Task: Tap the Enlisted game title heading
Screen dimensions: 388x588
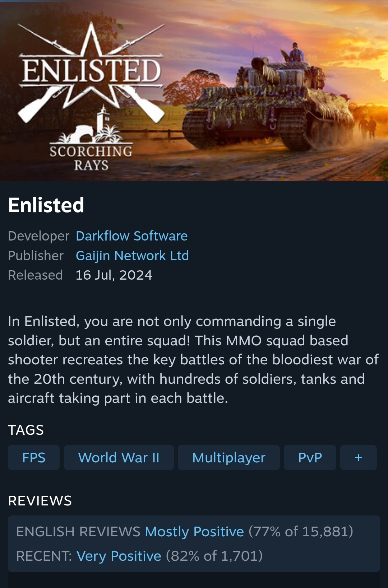Action: [x=46, y=205]
